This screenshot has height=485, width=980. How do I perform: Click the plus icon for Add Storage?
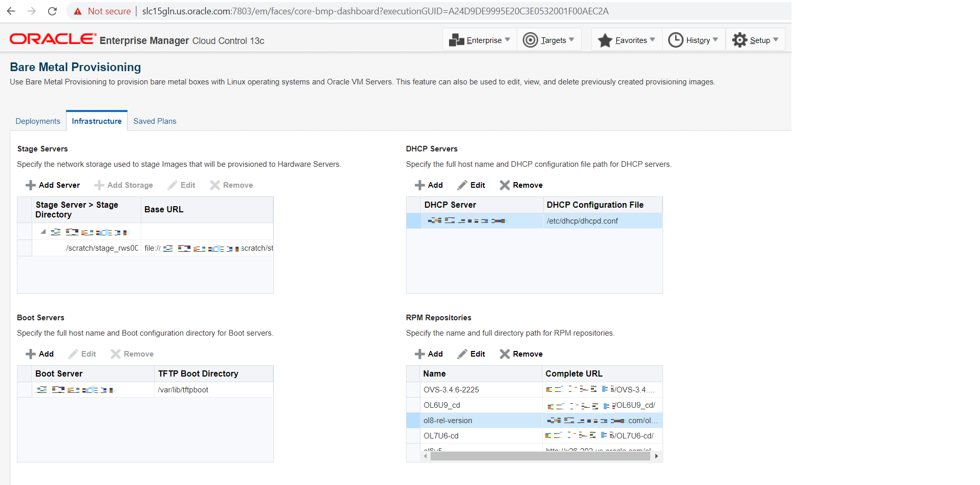[99, 185]
